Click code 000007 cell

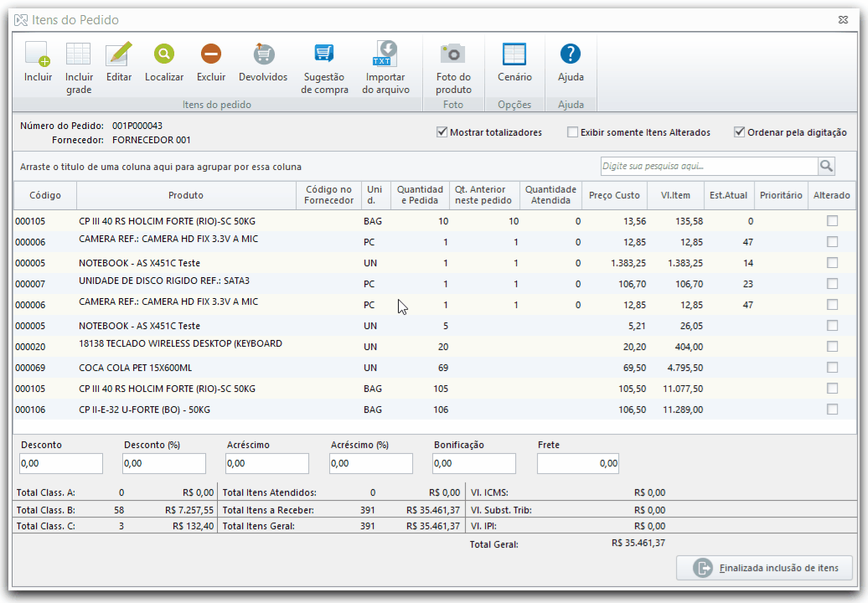30,284
